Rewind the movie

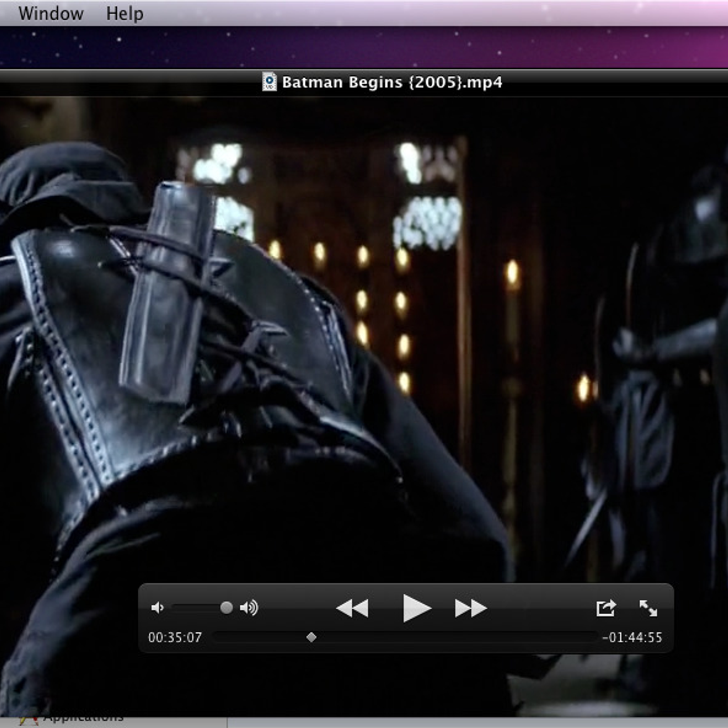tap(352, 608)
